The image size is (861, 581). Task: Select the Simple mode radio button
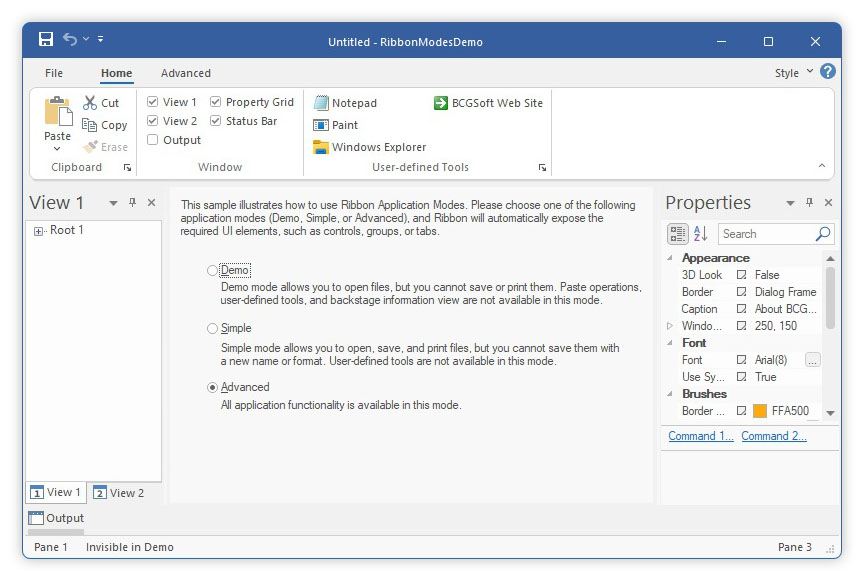pos(212,329)
